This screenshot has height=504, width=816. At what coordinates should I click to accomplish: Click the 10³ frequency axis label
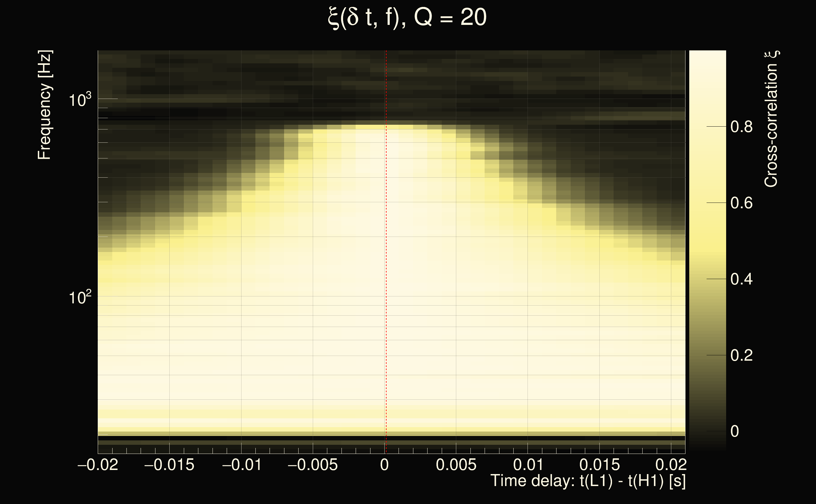pyautogui.click(x=79, y=99)
